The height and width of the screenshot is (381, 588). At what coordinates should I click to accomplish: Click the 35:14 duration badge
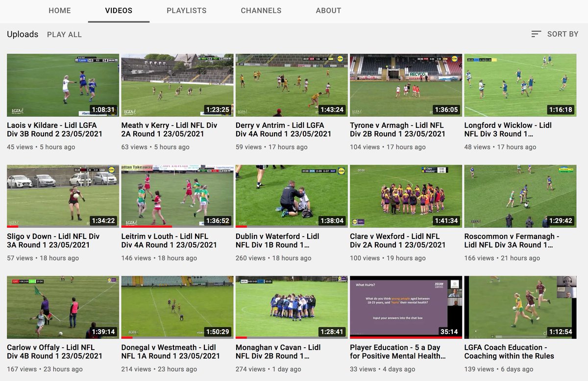point(449,332)
